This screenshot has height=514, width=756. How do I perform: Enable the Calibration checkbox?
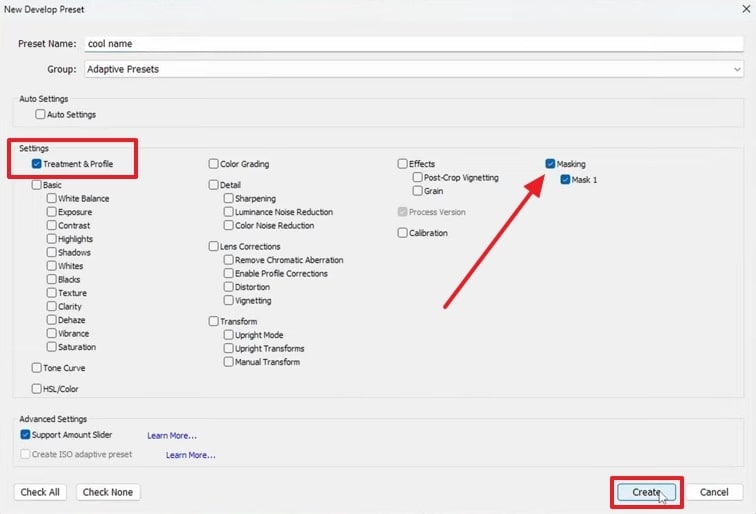403,233
